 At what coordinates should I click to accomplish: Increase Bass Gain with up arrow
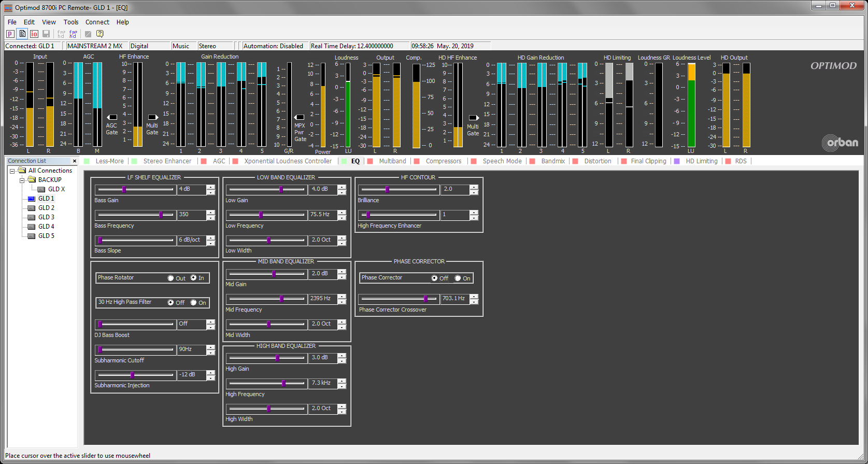tap(210, 187)
